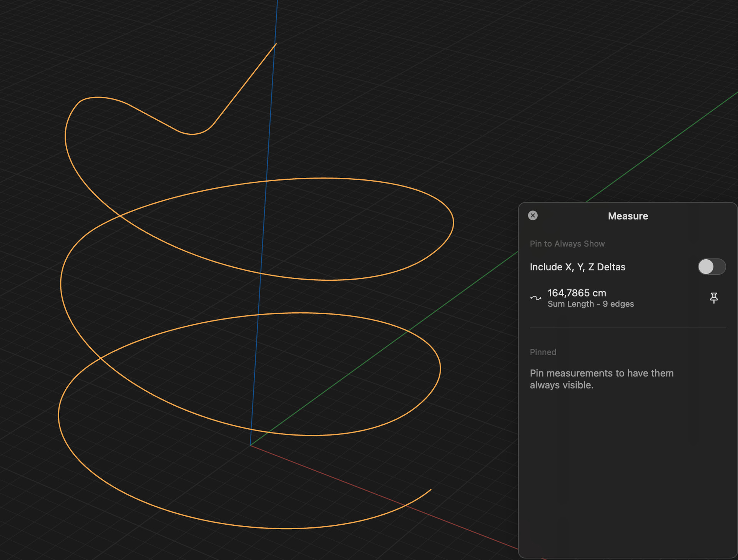The height and width of the screenshot is (560, 738).
Task: Click the divider line above Pinned section
Action: pos(628,328)
